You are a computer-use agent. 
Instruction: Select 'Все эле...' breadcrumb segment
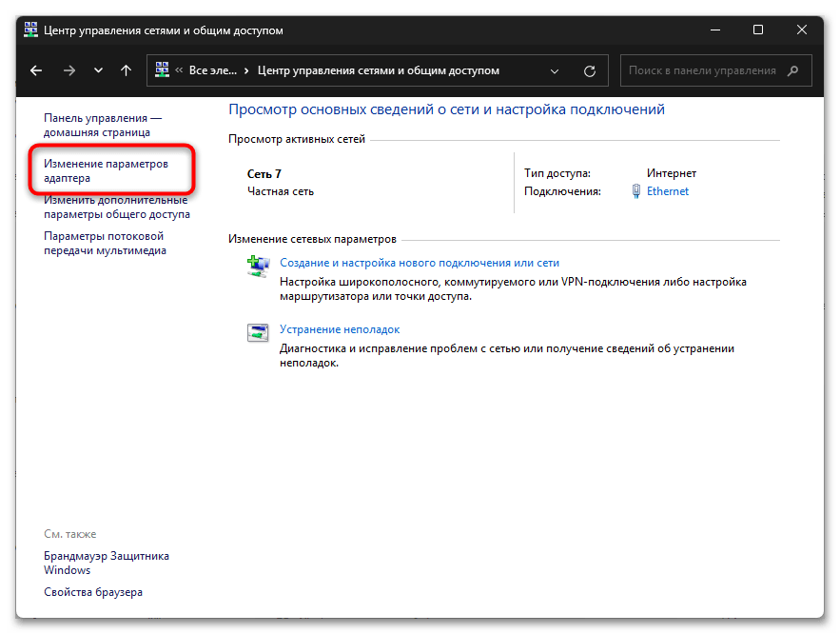click(x=213, y=70)
